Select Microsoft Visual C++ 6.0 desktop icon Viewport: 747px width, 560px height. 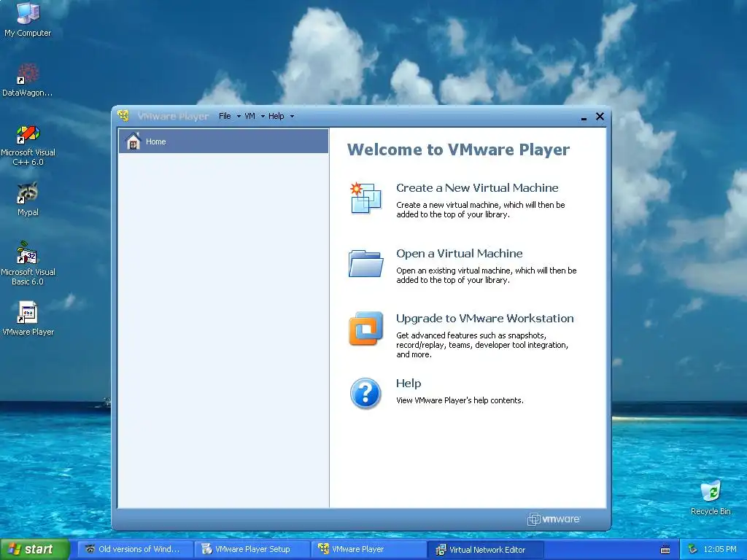[28, 145]
